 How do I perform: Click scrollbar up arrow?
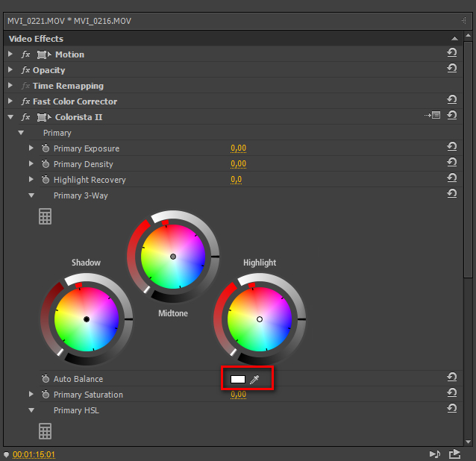[468, 36]
